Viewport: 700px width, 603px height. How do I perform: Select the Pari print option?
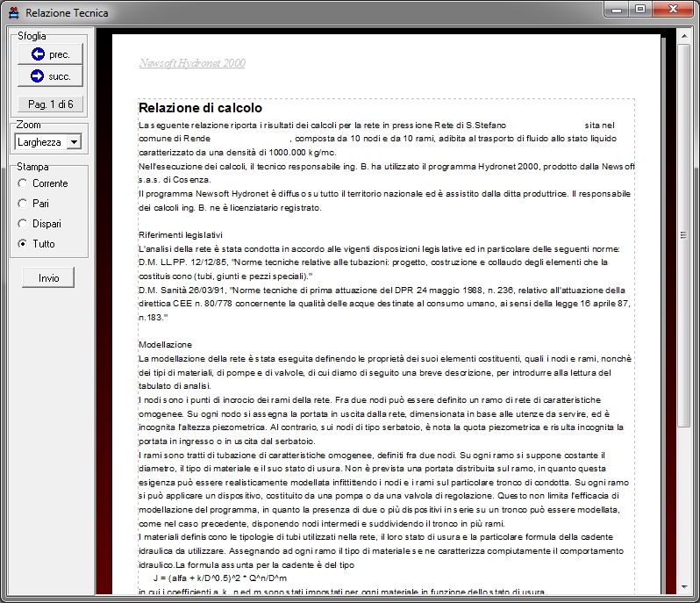click(33, 204)
